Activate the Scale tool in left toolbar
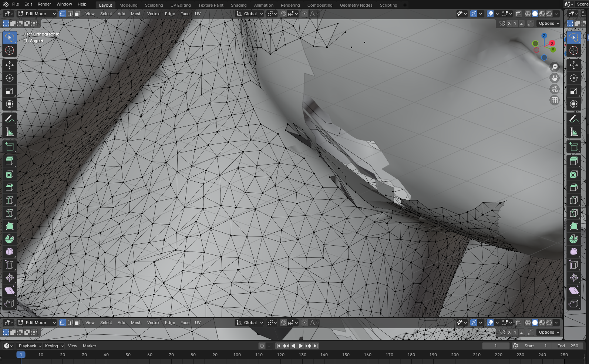 [10, 91]
